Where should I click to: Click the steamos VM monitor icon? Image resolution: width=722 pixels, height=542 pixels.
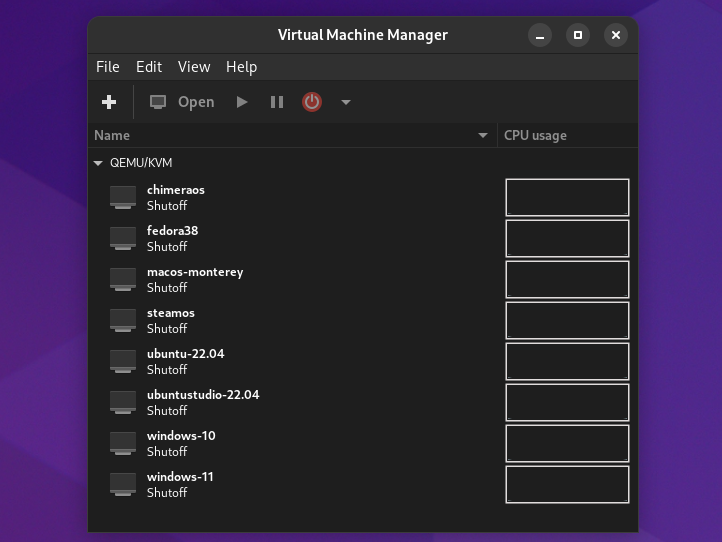(x=123, y=321)
